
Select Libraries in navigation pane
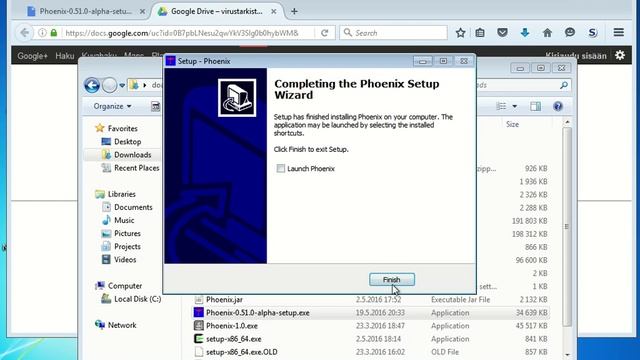click(122, 194)
